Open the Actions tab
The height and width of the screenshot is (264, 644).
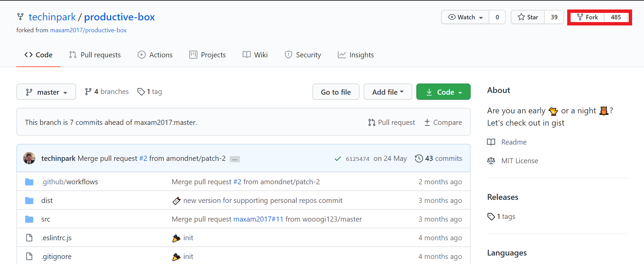coord(155,55)
